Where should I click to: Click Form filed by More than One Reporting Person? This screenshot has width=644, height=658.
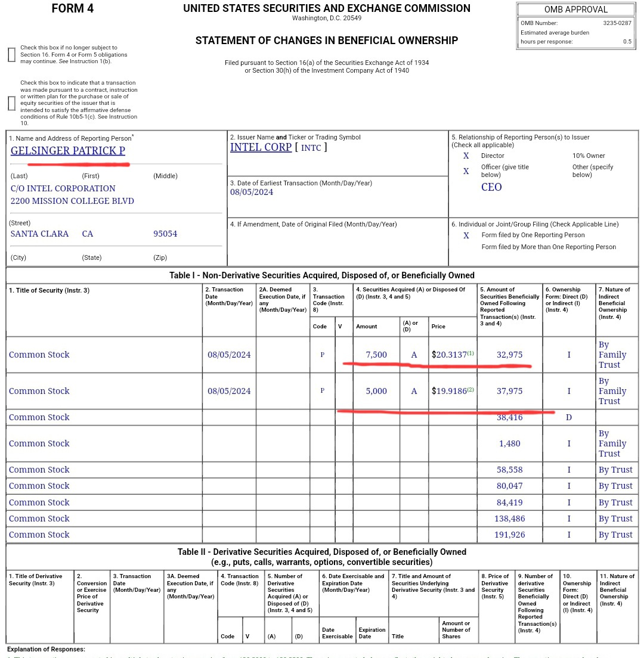click(x=549, y=247)
